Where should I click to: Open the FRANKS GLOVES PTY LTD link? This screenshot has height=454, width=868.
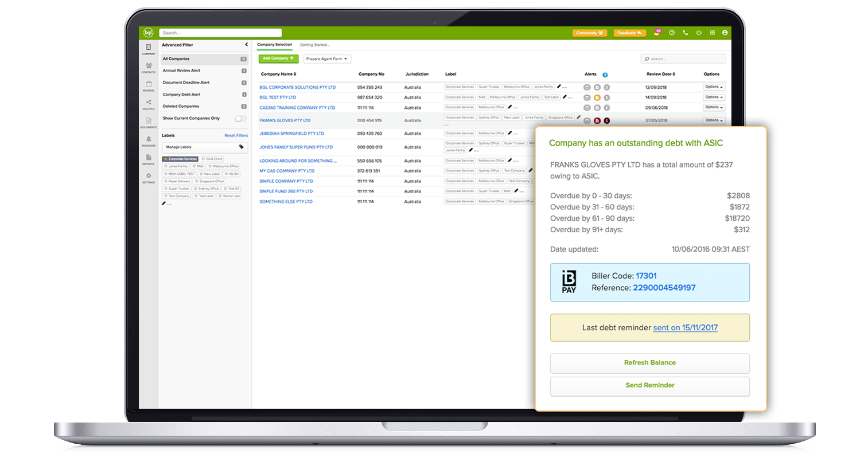click(x=285, y=120)
